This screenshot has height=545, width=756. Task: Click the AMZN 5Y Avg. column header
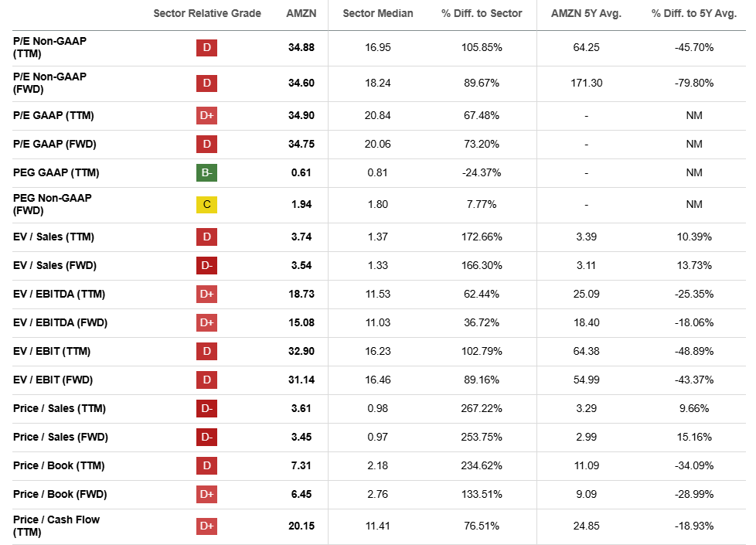[x=586, y=13]
